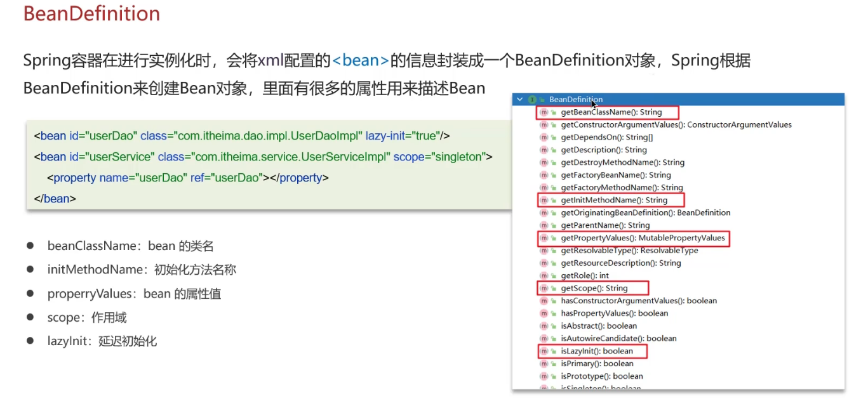Click the method icon beside isLazyInit
The height and width of the screenshot is (401, 868).
(x=544, y=351)
